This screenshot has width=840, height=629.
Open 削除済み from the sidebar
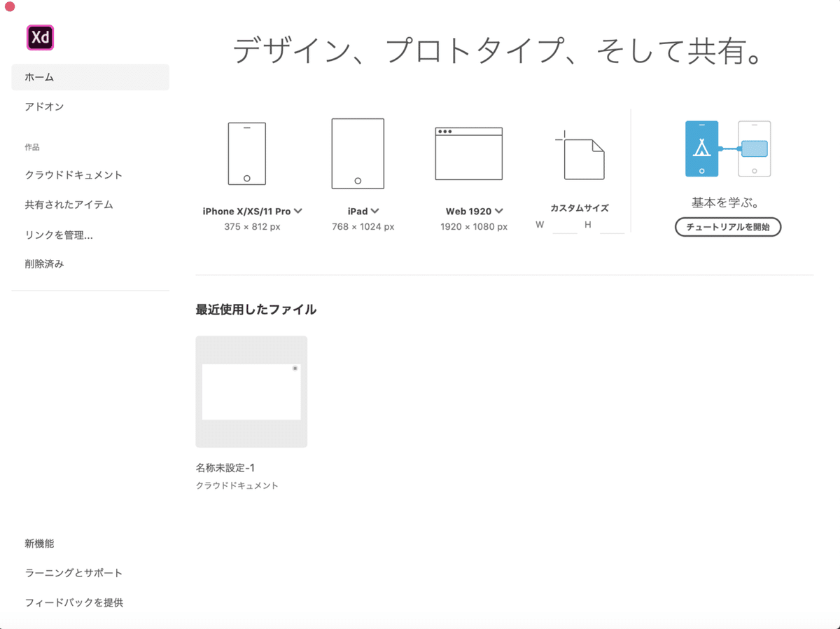click(x=43, y=263)
